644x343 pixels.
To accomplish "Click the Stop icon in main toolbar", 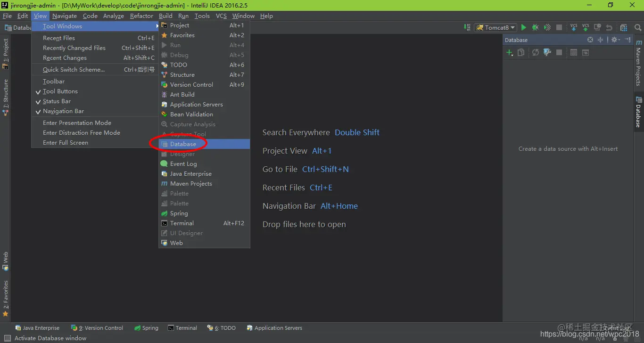I will click(559, 27).
